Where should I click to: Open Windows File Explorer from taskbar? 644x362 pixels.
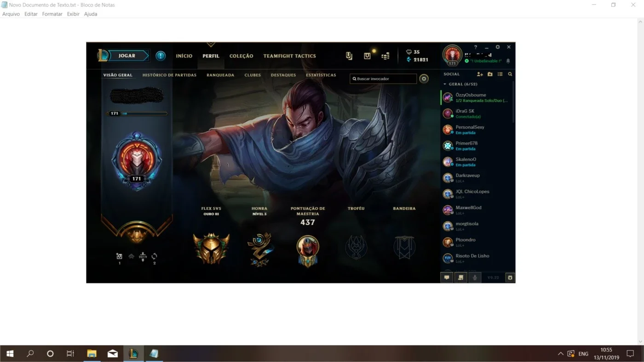point(92,353)
